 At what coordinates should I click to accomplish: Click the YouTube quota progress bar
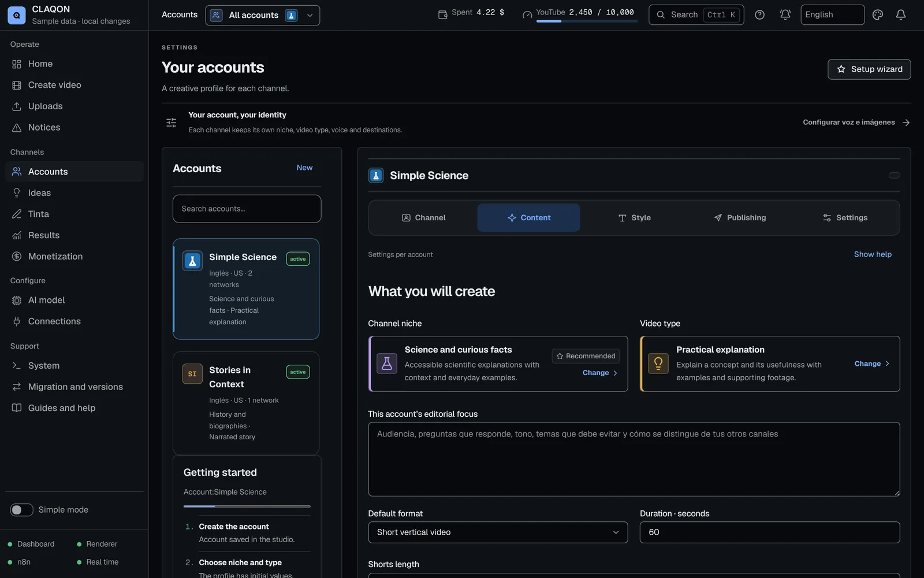point(587,21)
